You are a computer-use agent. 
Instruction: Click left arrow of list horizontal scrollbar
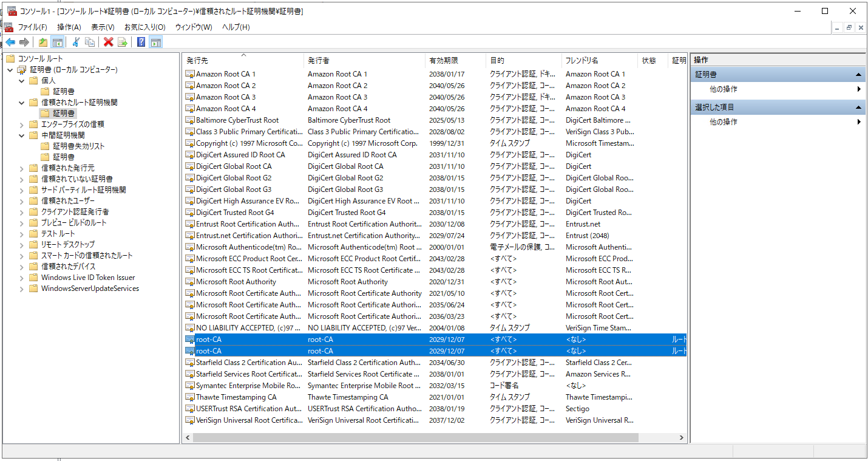[x=188, y=437]
